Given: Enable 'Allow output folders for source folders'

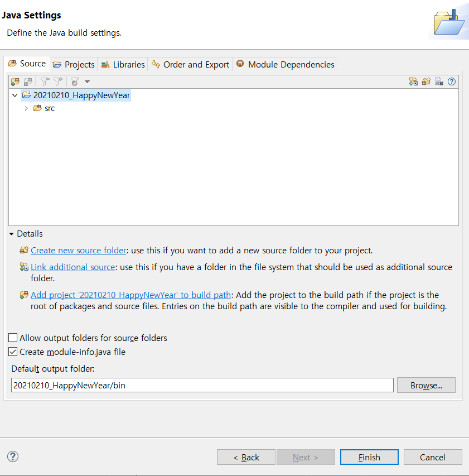Looking at the screenshot, I should tap(12, 338).
